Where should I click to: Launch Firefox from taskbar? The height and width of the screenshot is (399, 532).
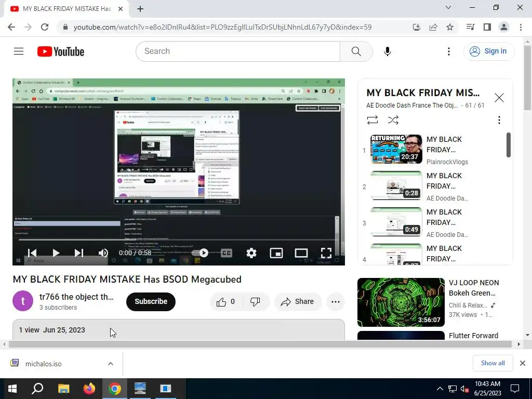pos(89,389)
